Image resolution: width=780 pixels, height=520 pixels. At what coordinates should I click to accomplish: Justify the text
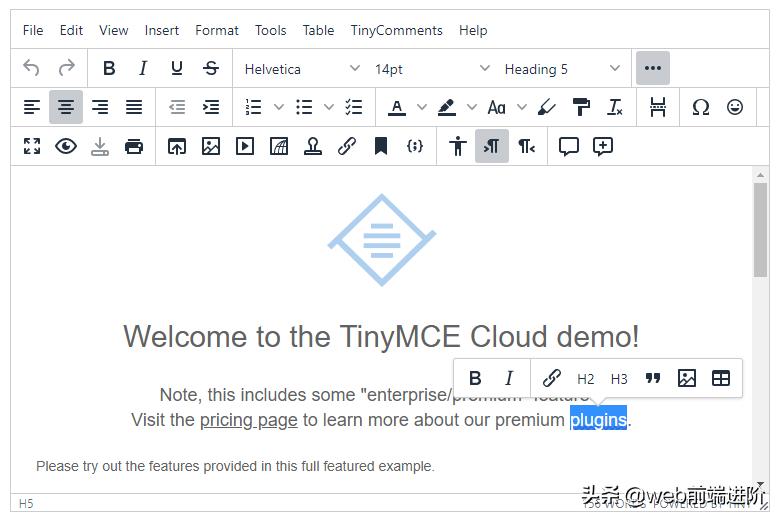(134, 107)
